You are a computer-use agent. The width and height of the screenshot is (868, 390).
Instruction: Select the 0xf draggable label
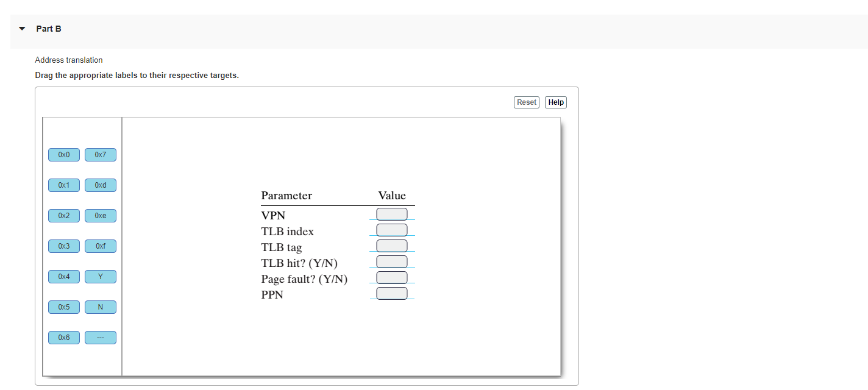100,246
